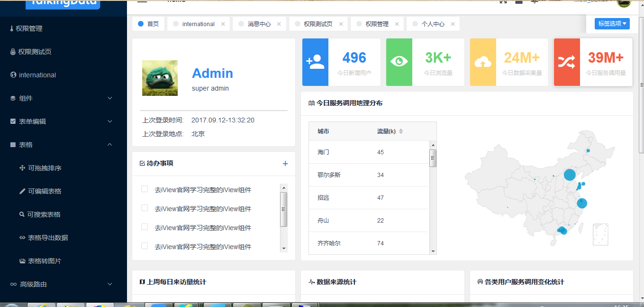This screenshot has width=644, height=307.
Task: Click the map icon beside 今日服务调用地理分布
Action: coord(311,103)
